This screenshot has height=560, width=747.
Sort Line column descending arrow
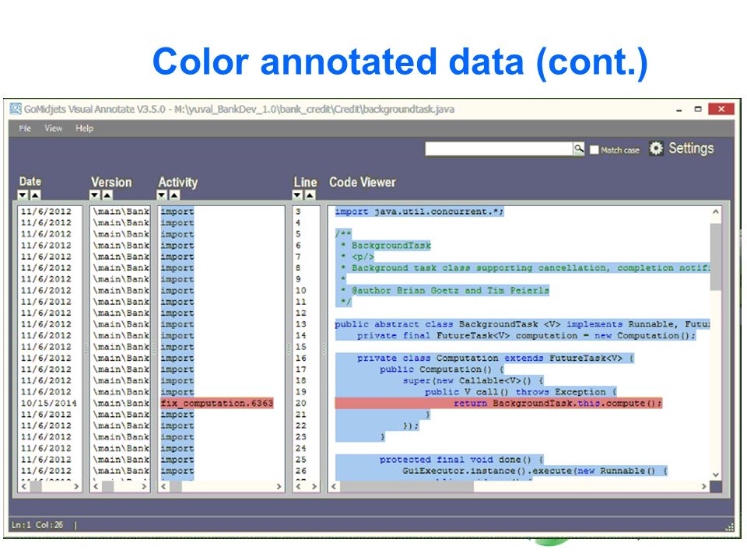click(297, 194)
